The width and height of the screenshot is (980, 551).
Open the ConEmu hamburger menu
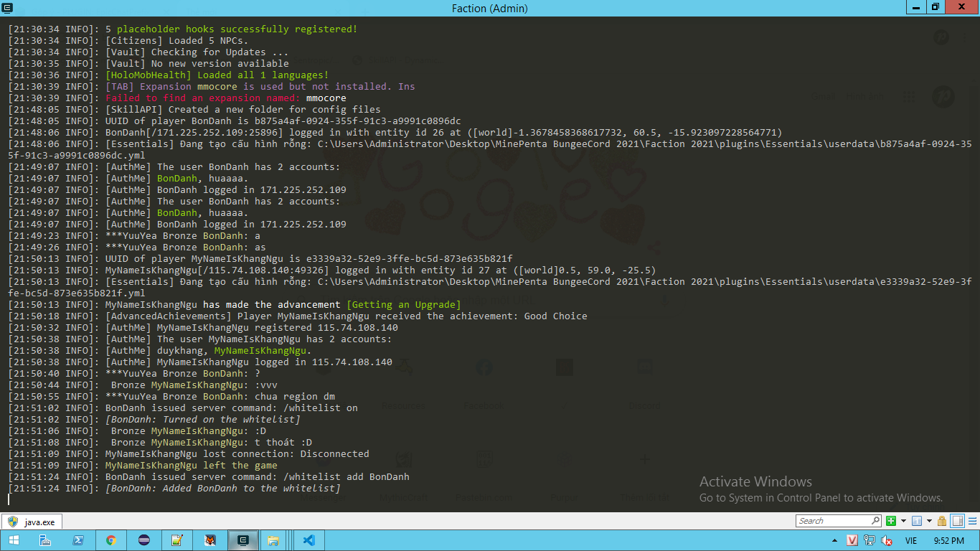972,521
